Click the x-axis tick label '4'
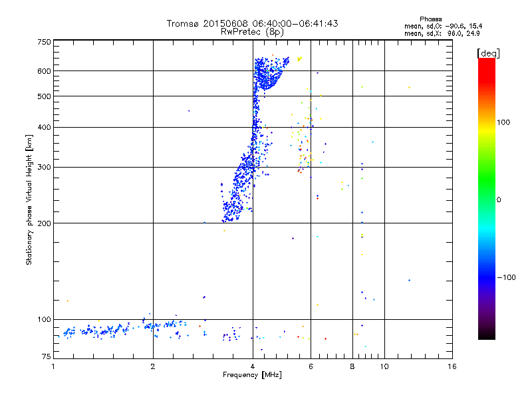Image resolution: width=532 pixels, height=399 pixels. [x=253, y=366]
